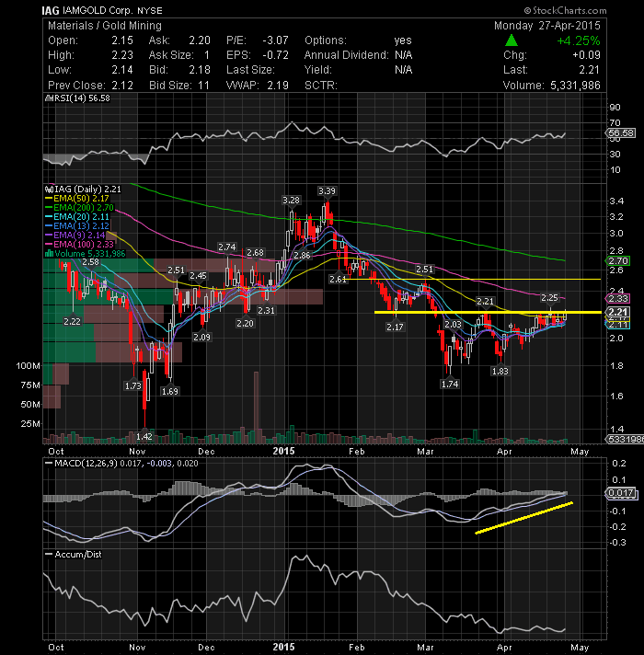
Task: Click the green line swatch before EMA(200)
Action: [x=49, y=208]
